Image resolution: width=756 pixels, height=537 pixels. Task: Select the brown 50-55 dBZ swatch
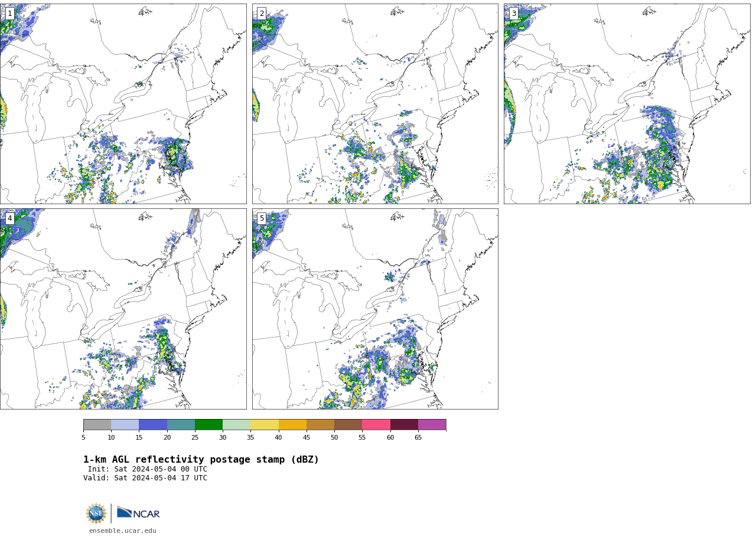click(348, 425)
